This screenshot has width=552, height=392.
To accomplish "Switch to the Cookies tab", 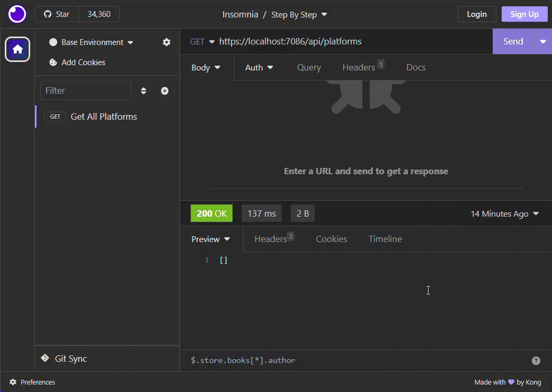I will 331,239.
